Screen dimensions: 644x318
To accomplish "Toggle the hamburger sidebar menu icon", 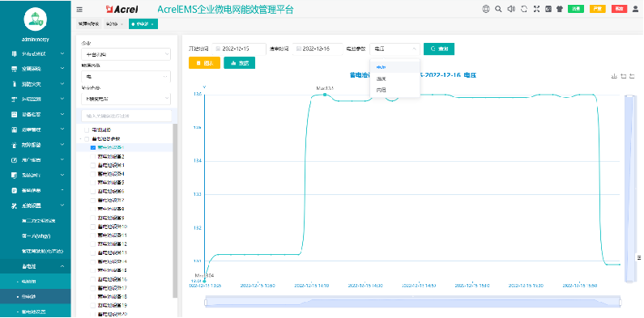I will (79, 9).
